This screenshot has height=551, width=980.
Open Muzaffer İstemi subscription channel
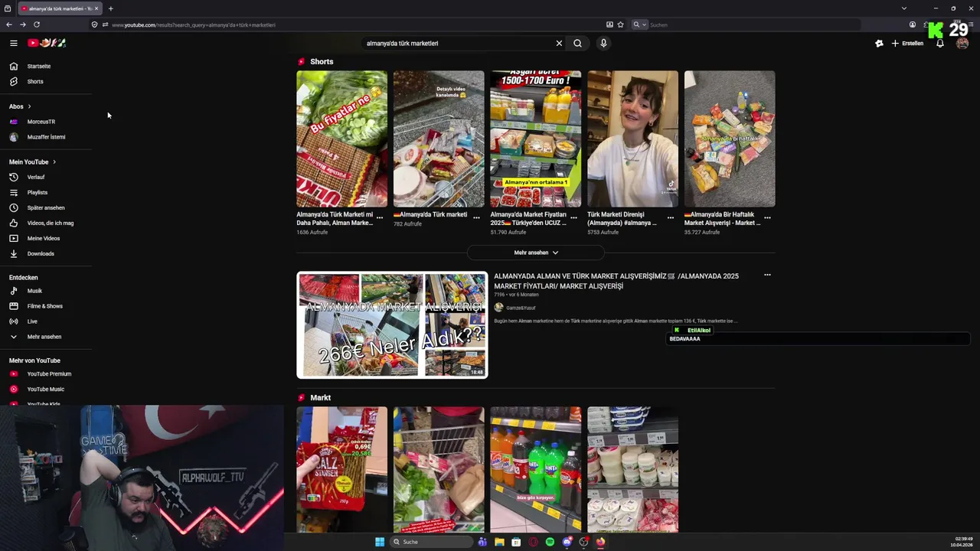(46, 137)
